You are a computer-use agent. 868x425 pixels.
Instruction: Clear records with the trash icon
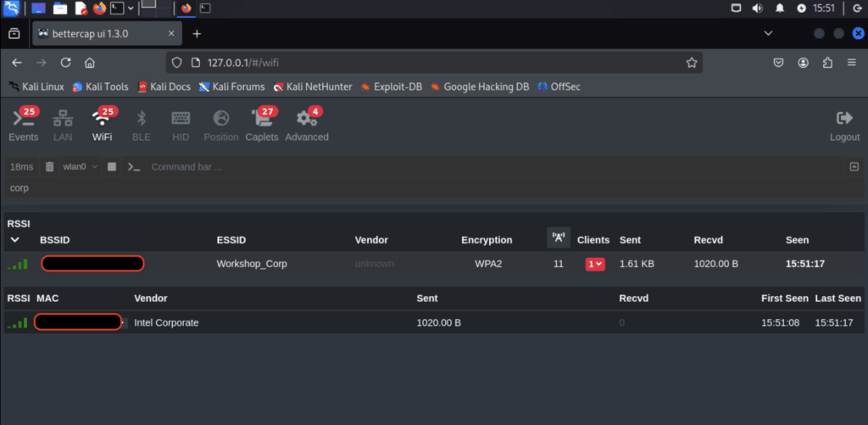pos(49,167)
